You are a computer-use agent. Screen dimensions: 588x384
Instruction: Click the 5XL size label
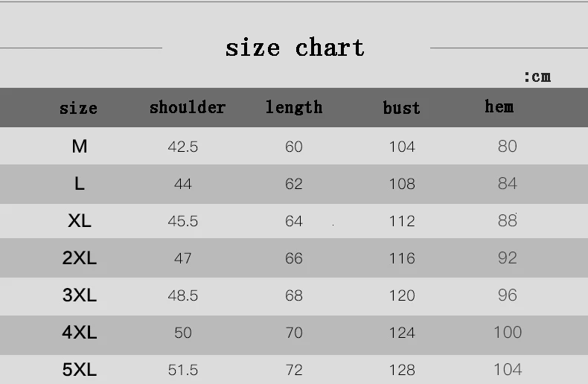coord(80,370)
